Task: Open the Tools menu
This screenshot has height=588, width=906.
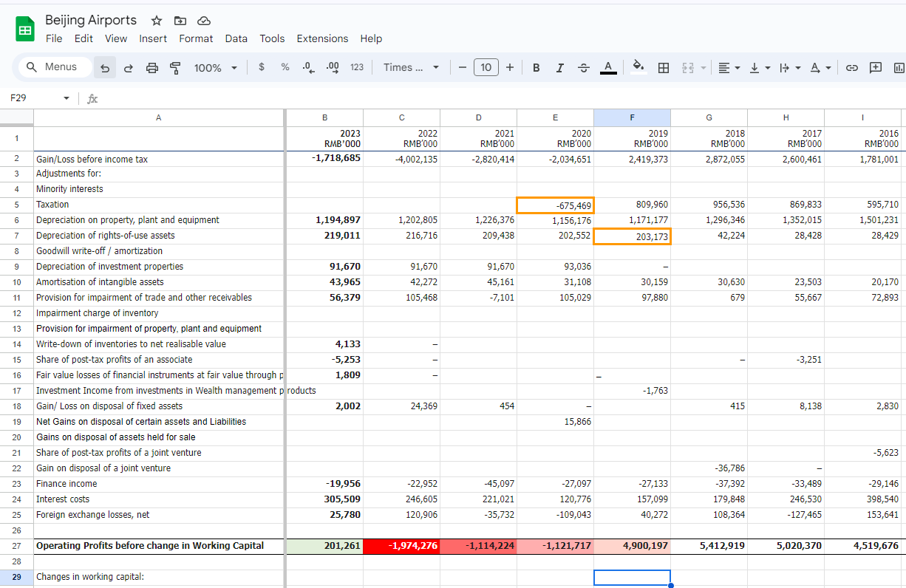Action: coord(272,38)
